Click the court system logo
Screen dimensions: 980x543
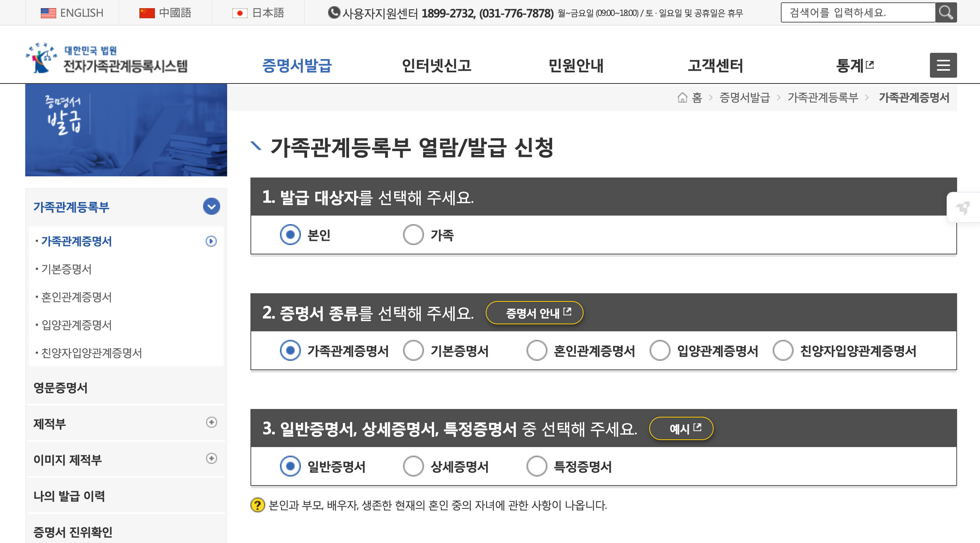coord(106,59)
